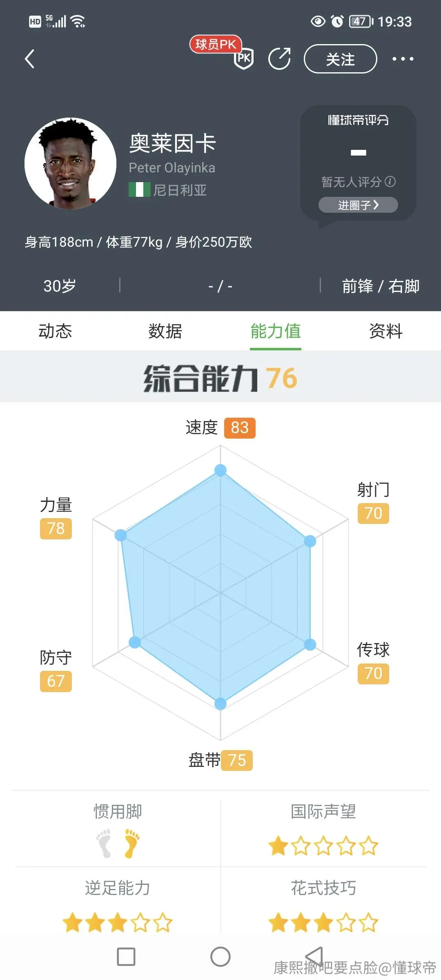
Task: Open the 资料 tab
Action: click(386, 331)
